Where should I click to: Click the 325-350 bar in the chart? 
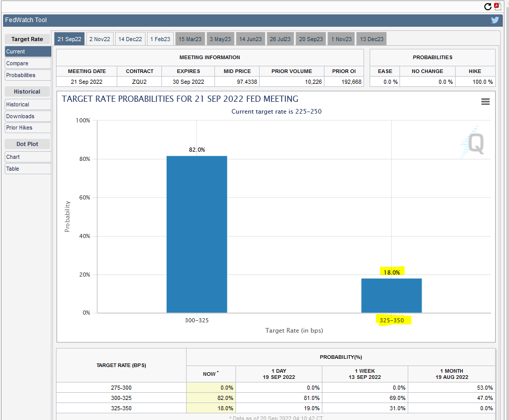391,296
